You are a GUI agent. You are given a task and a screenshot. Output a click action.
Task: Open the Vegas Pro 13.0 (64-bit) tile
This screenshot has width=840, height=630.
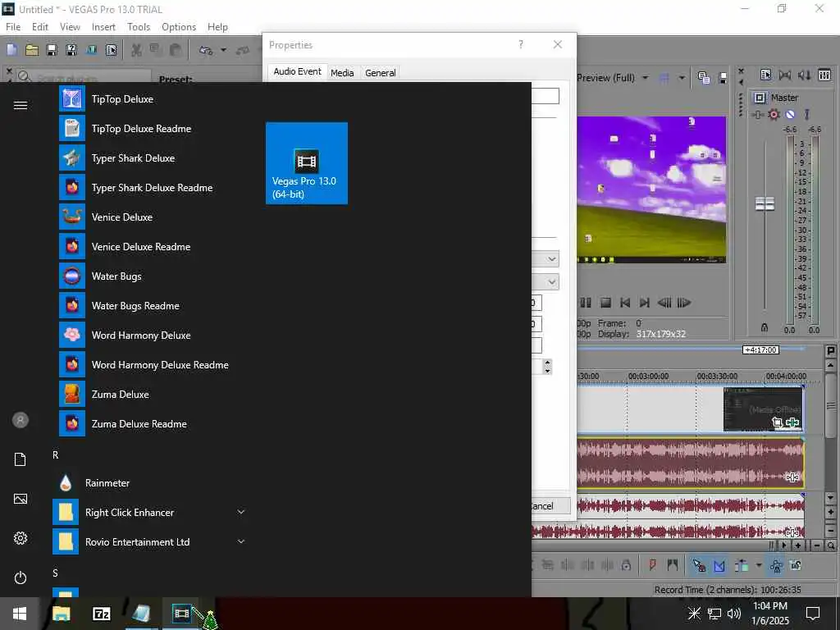307,163
